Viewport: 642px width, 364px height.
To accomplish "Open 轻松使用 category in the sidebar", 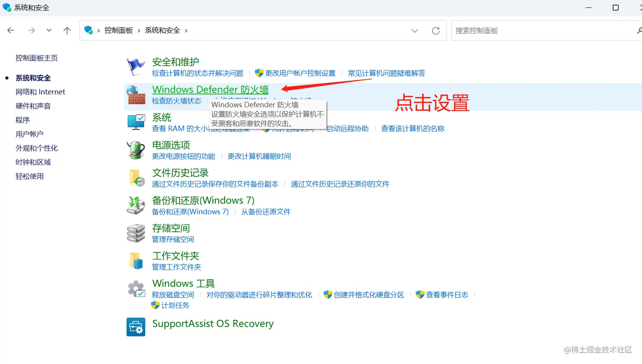I will pos(29,176).
